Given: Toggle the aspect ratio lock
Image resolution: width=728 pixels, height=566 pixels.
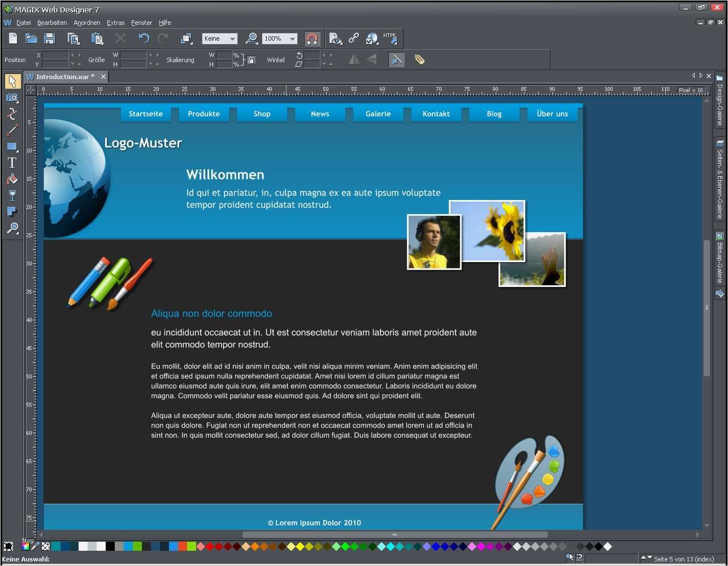Looking at the screenshot, I should pos(252,60).
